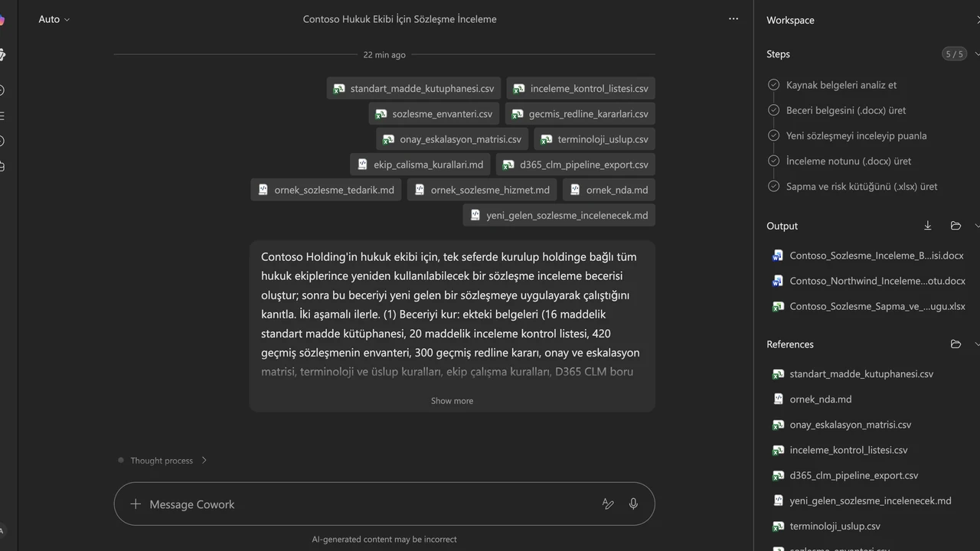Open Output folder icon
The image size is (980, 551).
955,226
